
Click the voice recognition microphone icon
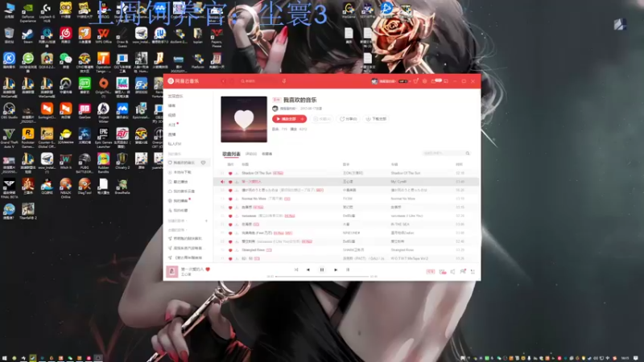pyautogui.click(x=284, y=81)
